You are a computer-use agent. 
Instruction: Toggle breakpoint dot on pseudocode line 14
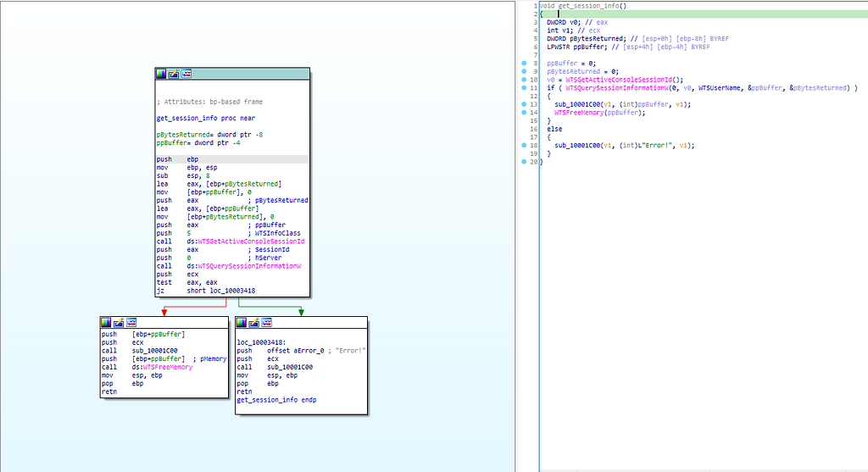pyautogui.click(x=524, y=113)
